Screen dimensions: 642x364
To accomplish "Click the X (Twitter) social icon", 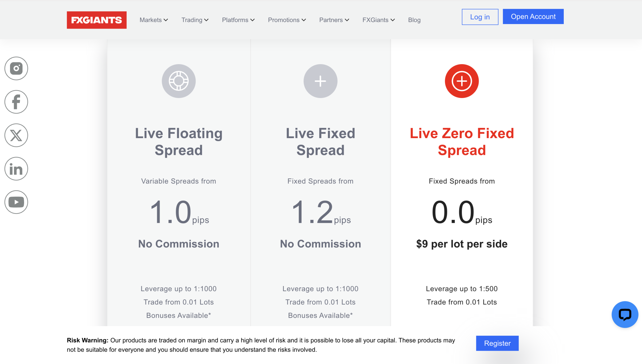I will tap(16, 135).
